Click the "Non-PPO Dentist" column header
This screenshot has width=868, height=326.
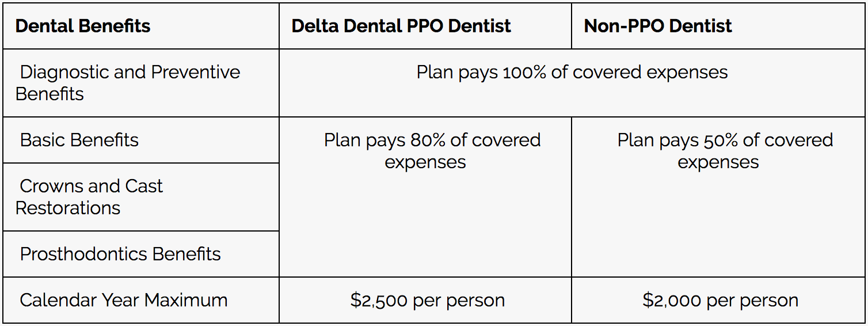[658, 26]
